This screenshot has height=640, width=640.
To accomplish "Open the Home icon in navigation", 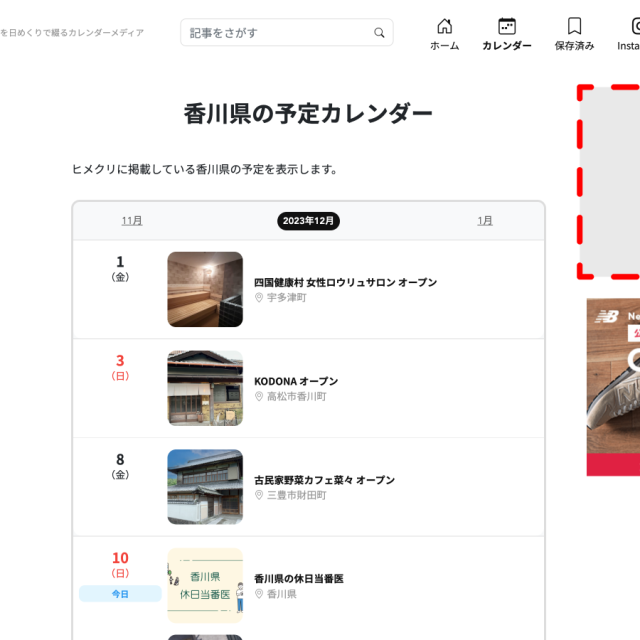I will tap(444, 27).
